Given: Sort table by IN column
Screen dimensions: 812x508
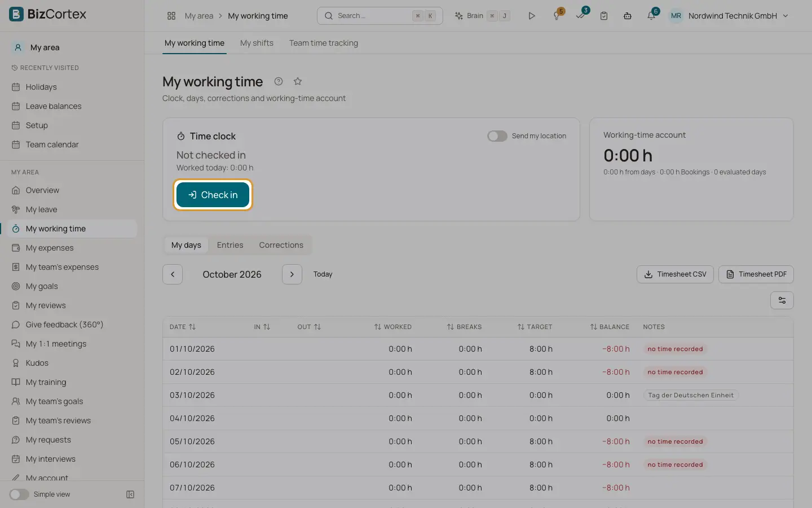Looking at the screenshot, I should point(262,327).
